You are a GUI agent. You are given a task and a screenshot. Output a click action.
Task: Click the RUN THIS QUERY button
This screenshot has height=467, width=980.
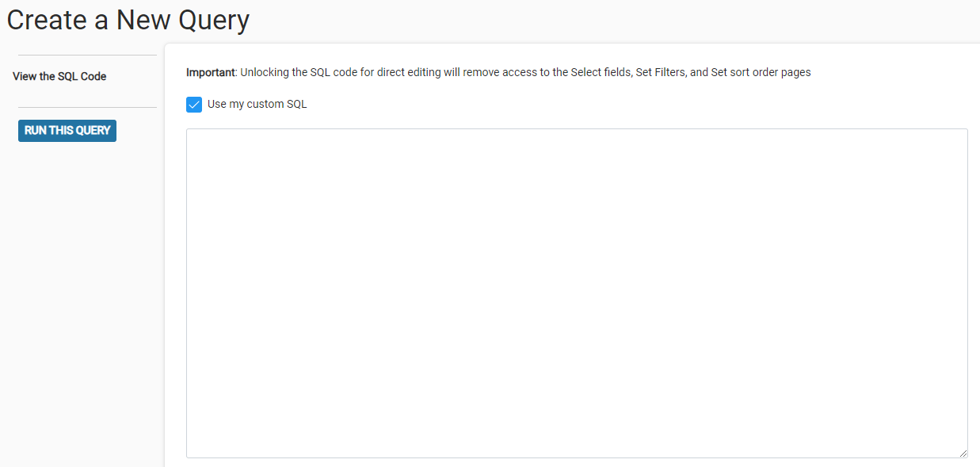coord(67,131)
